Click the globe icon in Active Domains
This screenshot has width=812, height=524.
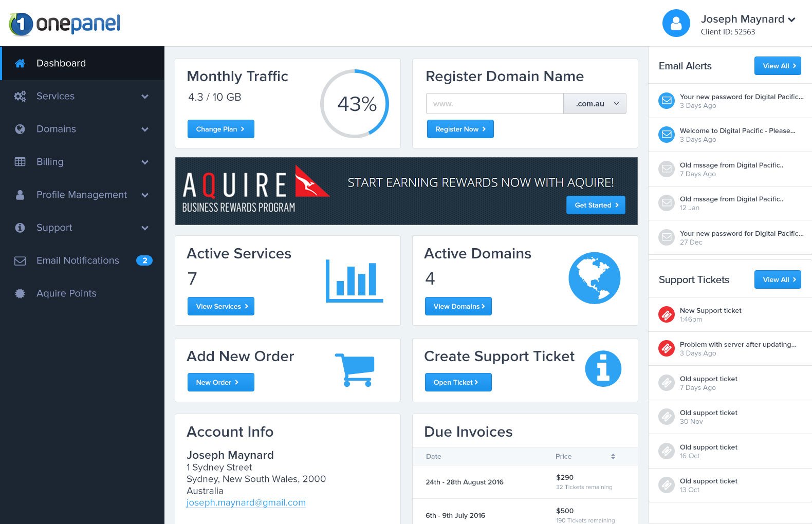(x=594, y=278)
